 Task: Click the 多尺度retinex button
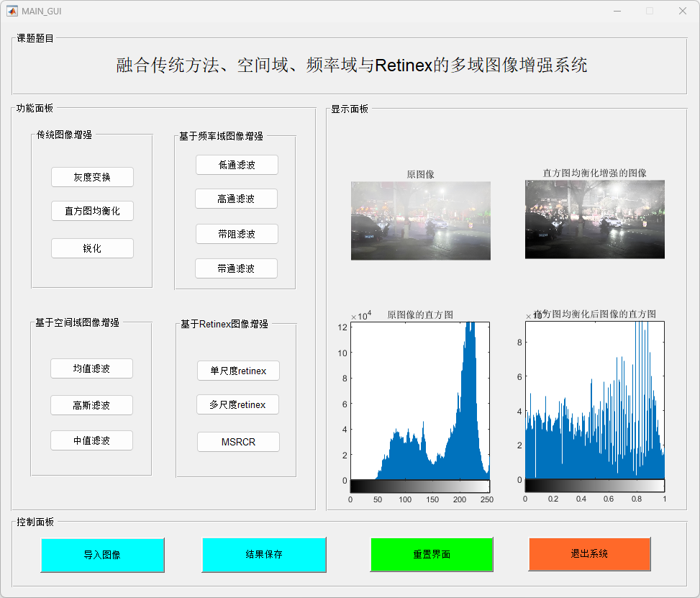237,404
